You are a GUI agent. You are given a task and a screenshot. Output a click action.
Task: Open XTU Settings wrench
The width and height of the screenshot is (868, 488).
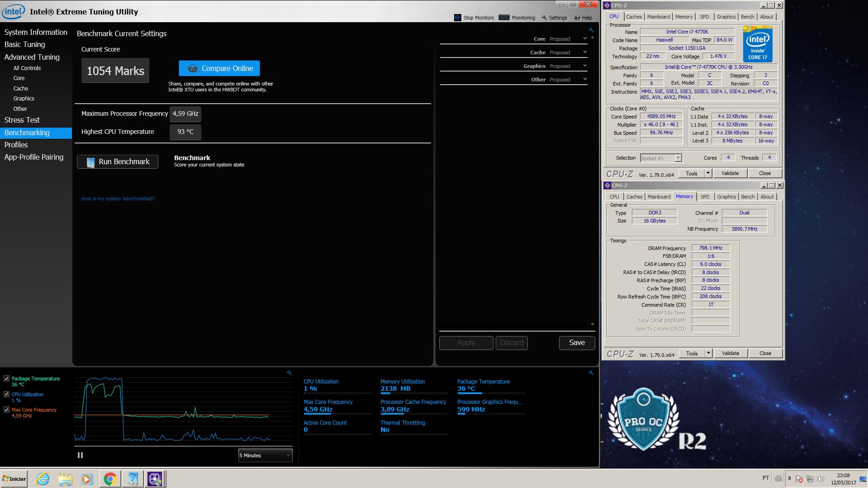[544, 18]
